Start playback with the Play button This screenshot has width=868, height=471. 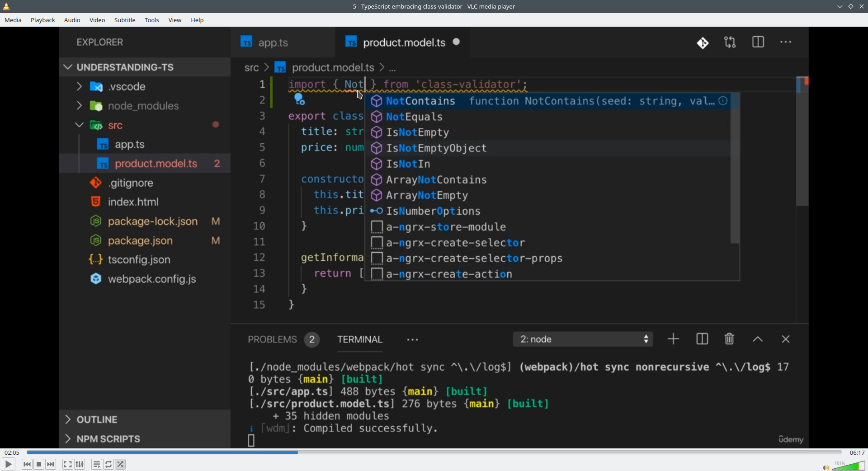click(x=9, y=464)
